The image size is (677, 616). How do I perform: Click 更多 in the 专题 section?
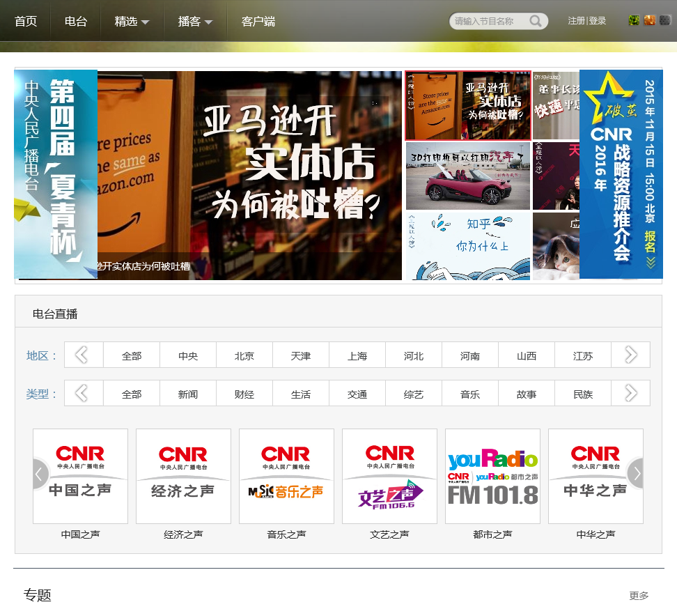pyautogui.click(x=639, y=596)
